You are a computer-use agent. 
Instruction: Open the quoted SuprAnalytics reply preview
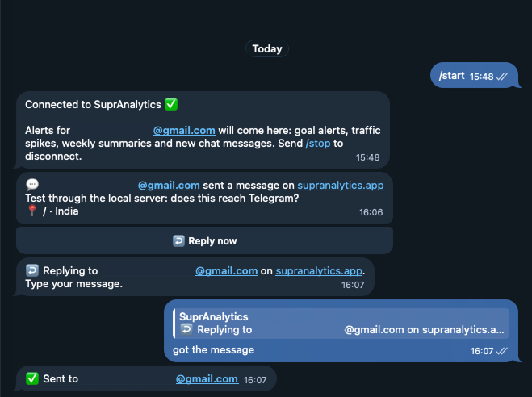click(341, 323)
